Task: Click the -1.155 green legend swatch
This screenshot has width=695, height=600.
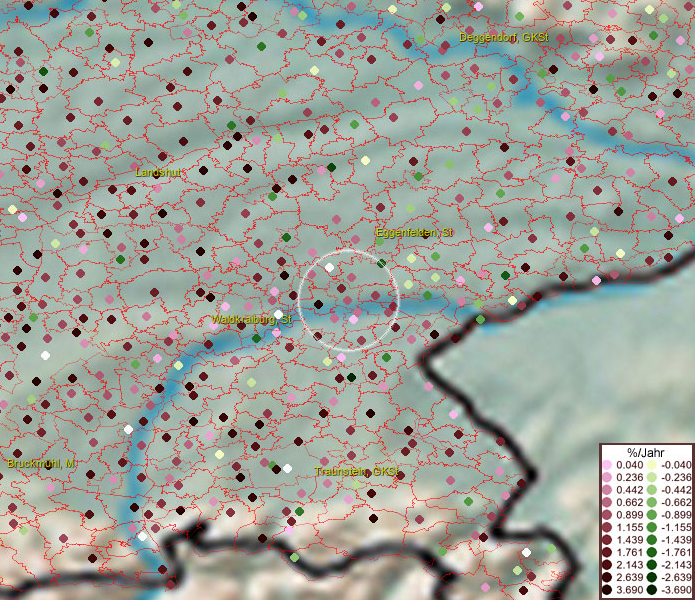Action: (x=651, y=528)
